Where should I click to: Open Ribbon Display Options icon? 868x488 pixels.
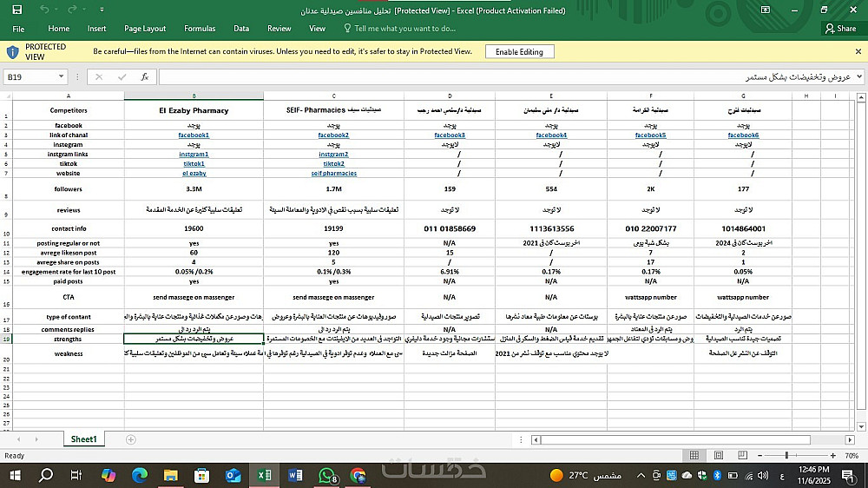[x=766, y=10]
